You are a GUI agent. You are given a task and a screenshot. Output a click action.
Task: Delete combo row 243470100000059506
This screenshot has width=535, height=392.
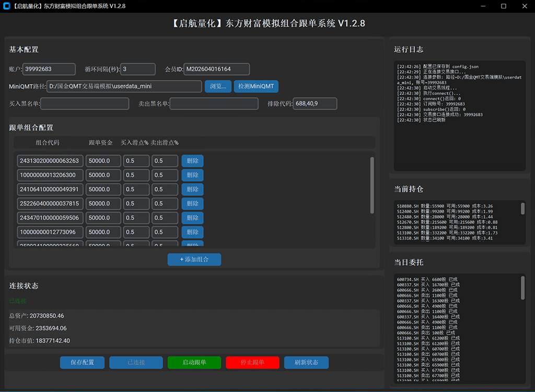[x=192, y=218]
